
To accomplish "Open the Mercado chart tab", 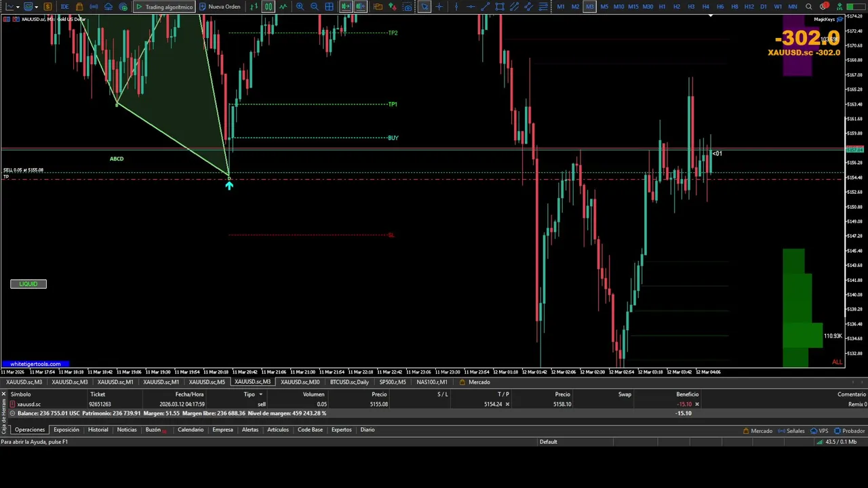I will [x=475, y=382].
